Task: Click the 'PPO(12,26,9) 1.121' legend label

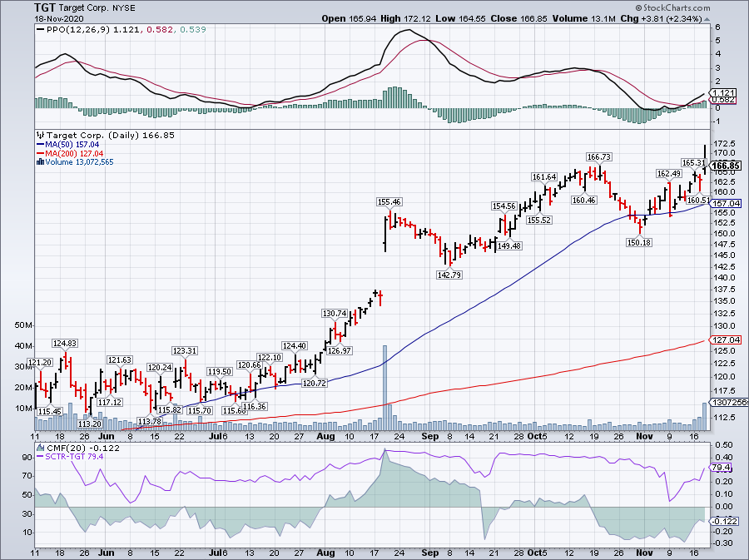Action: (93, 30)
